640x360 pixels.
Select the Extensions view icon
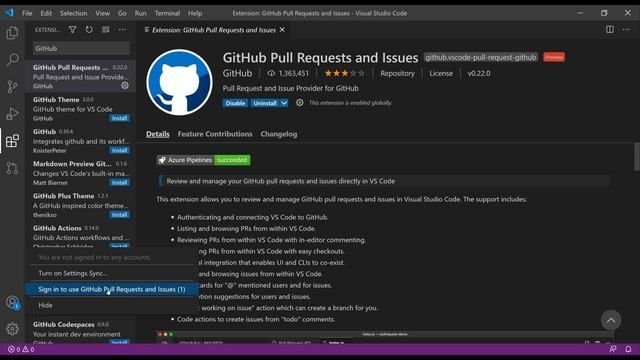(x=12, y=141)
